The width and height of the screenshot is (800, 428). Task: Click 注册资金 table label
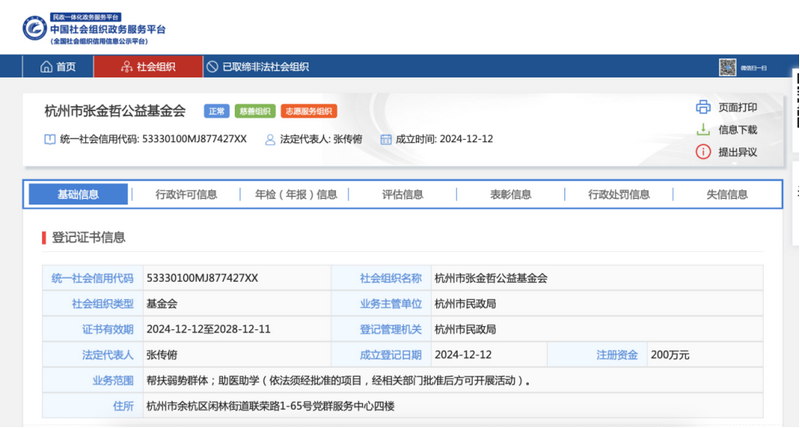point(617,355)
